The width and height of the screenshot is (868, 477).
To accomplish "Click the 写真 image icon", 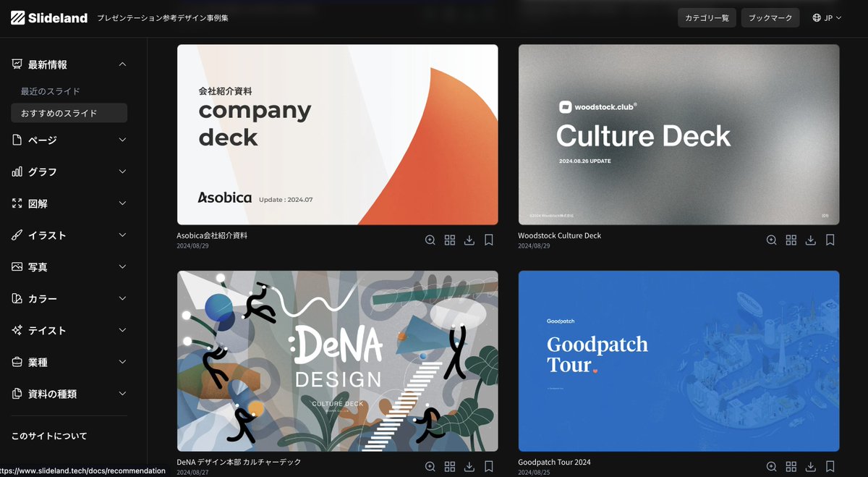I will pos(17,267).
